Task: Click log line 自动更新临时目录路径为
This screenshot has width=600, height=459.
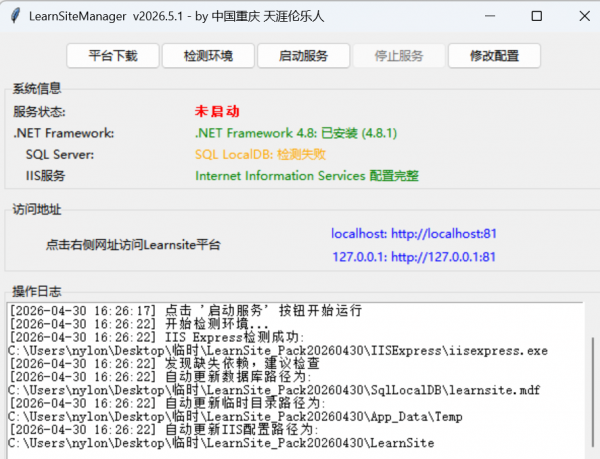Action: 167,403
